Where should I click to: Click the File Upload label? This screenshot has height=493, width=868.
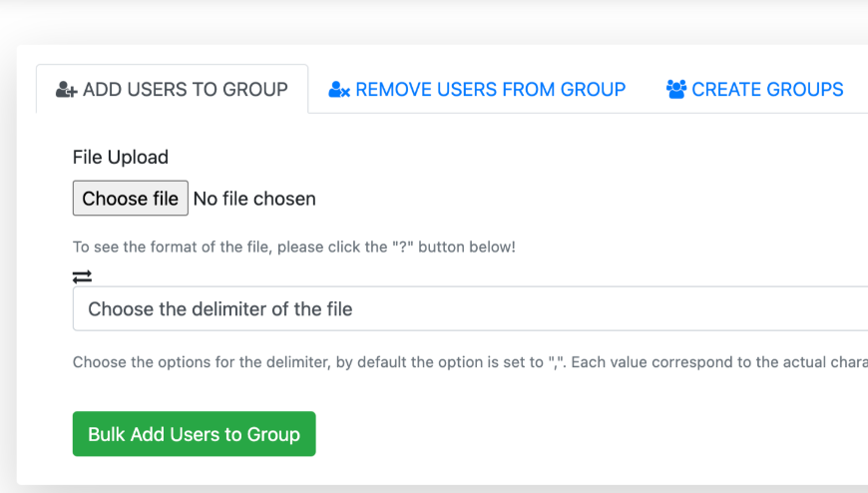(x=121, y=157)
